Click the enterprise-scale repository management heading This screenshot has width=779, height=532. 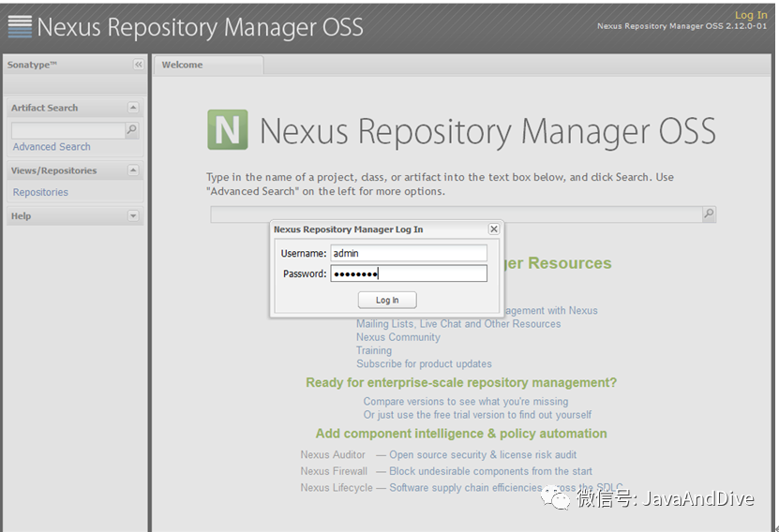point(461,383)
